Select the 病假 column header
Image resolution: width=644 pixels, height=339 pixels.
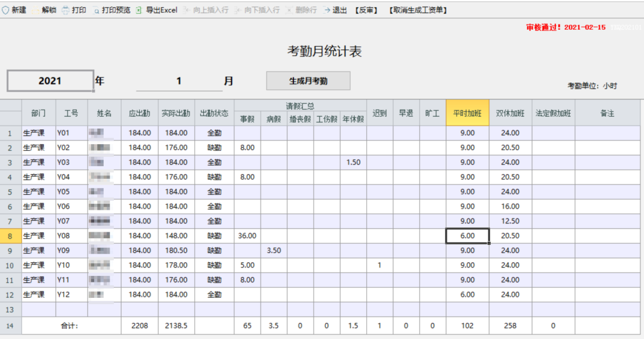click(x=274, y=119)
